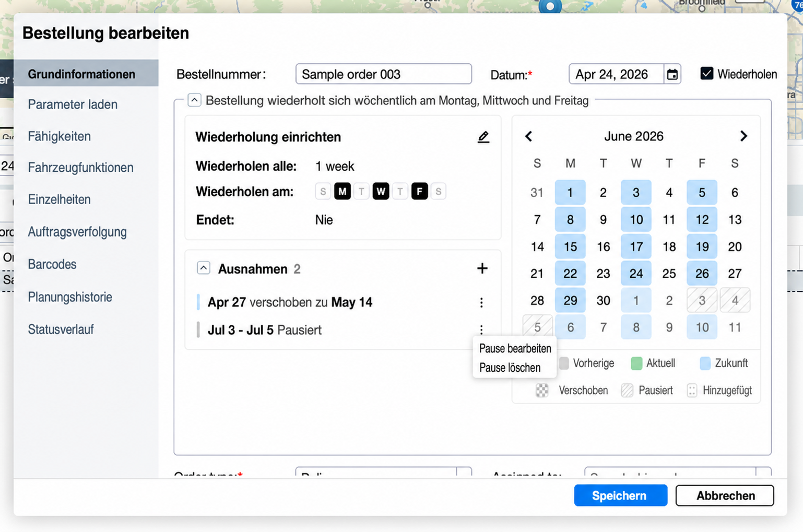Viewport: 803px width, 532px height.
Task: Open the Barcodes section
Action: click(x=52, y=264)
